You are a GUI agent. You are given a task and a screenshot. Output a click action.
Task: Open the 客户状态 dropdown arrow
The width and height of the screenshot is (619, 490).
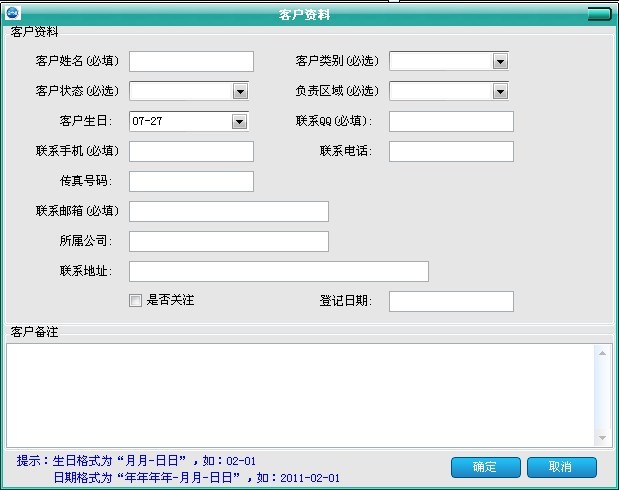click(x=240, y=92)
